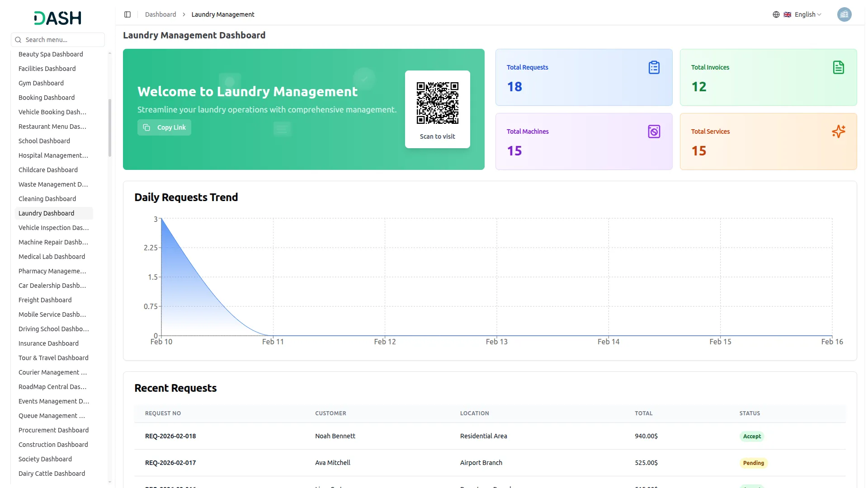Screen dimensions: 868x488
Task: Click the Pending status badge for REQ-2026-02-017
Action: (x=753, y=463)
